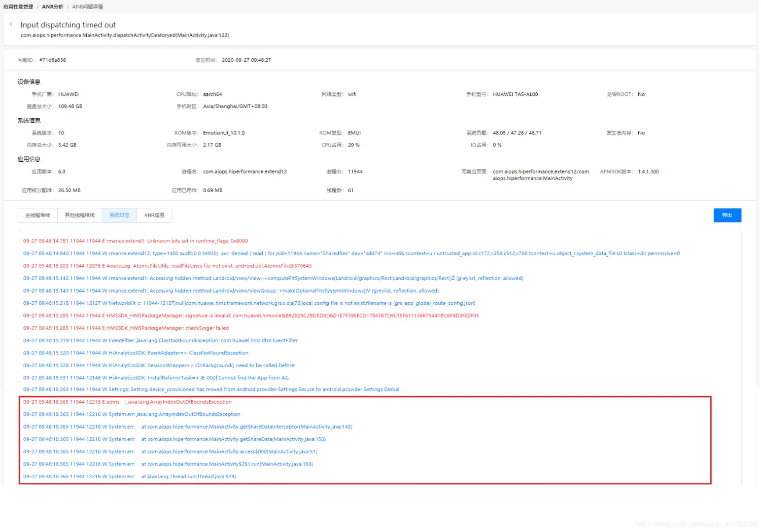Screen dimensions: 761x532
Task: Select network type value wifi
Action: [352, 94]
